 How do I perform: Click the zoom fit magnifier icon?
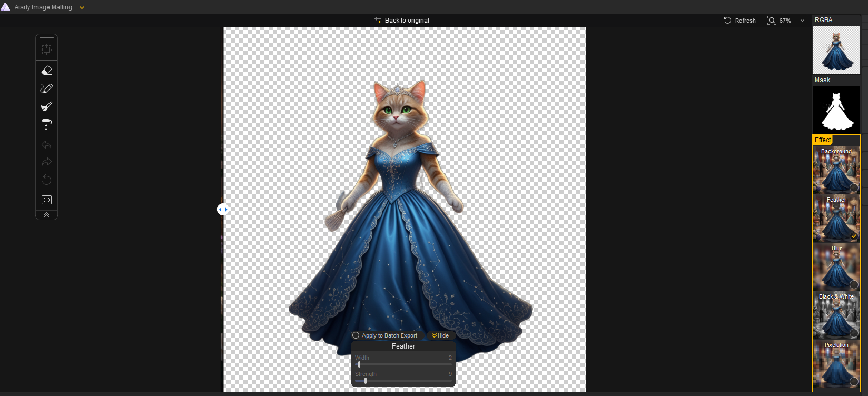click(x=772, y=21)
